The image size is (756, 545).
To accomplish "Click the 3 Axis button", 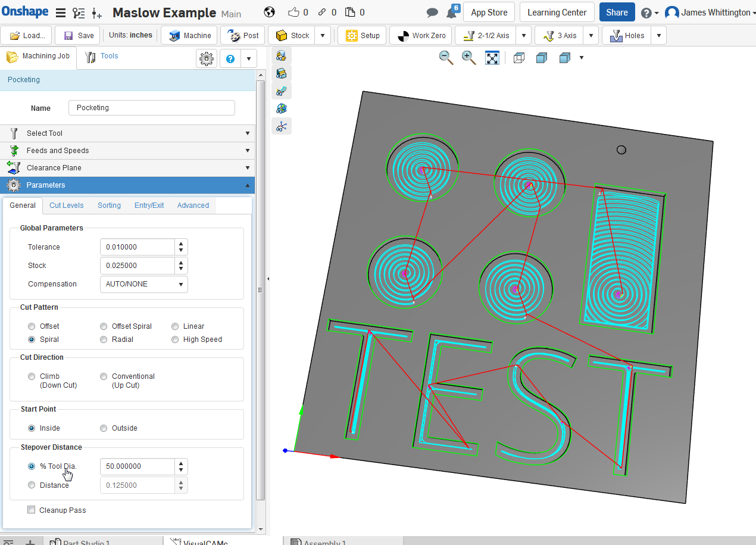I will [x=560, y=35].
